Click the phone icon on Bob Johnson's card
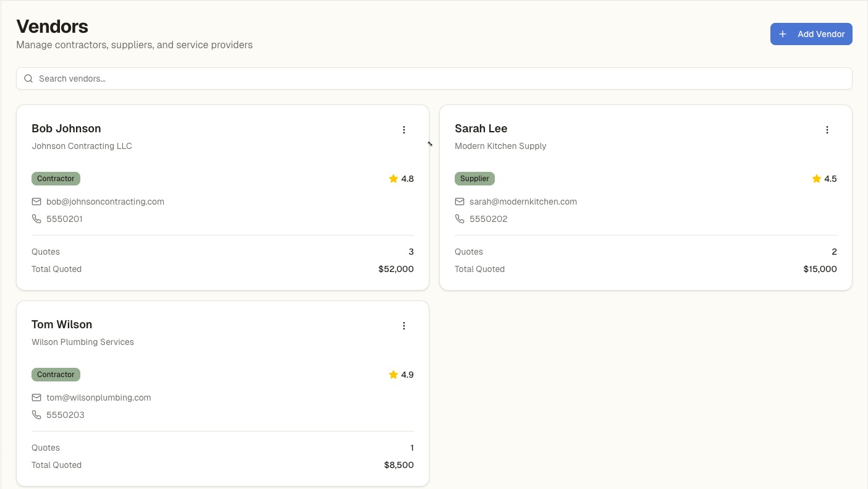Image resolution: width=868 pixels, height=489 pixels. click(36, 218)
